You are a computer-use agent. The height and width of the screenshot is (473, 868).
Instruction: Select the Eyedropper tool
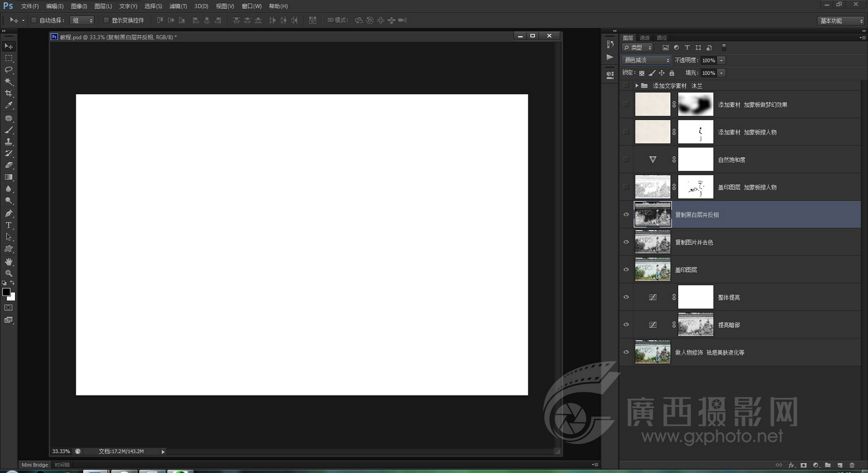coord(9,105)
